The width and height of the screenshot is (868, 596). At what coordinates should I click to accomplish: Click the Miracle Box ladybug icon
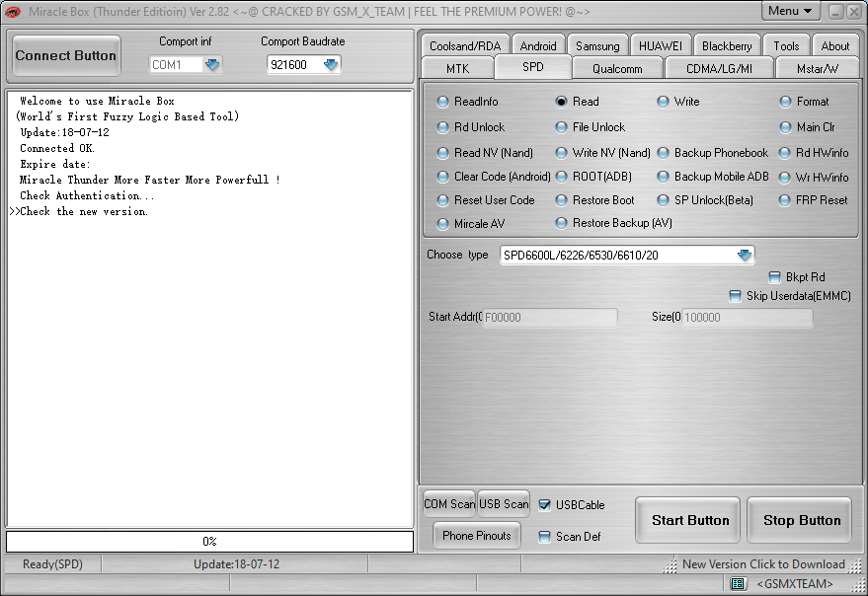pyautogui.click(x=12, y=11)
